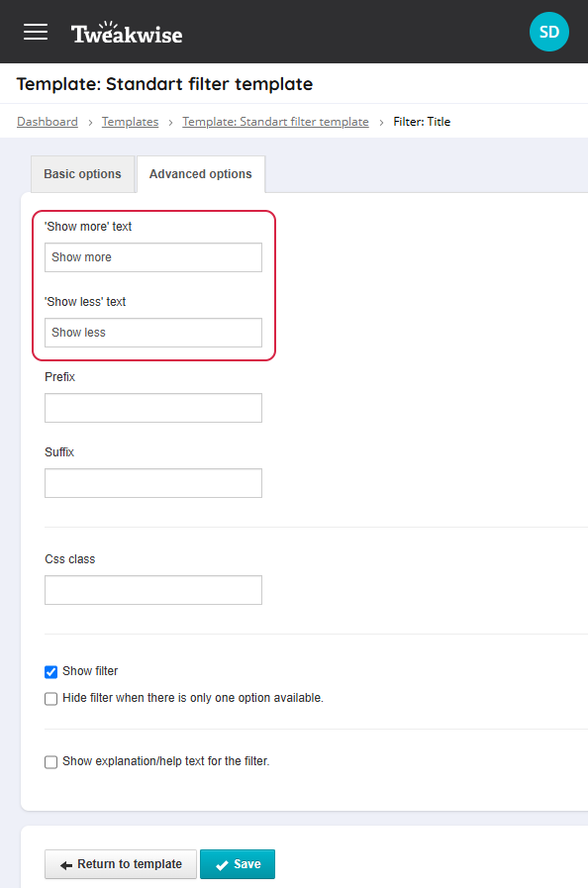Click the Return to template button
The height and width of the screenshot is (888, 588).
click(x=121, y=864)
